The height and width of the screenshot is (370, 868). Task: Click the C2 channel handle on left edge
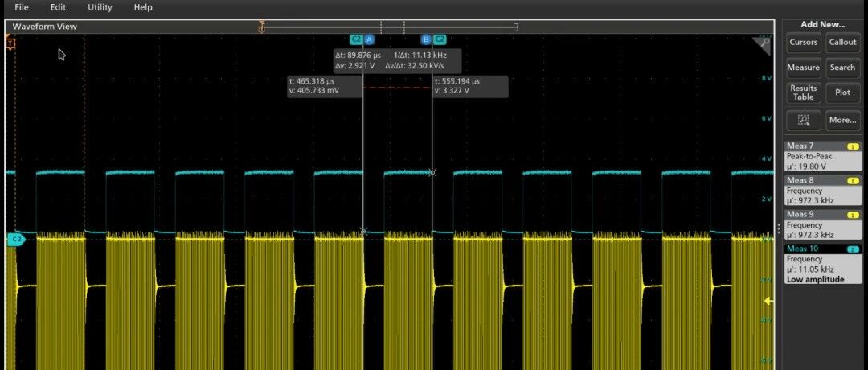[x=17, y=239]
